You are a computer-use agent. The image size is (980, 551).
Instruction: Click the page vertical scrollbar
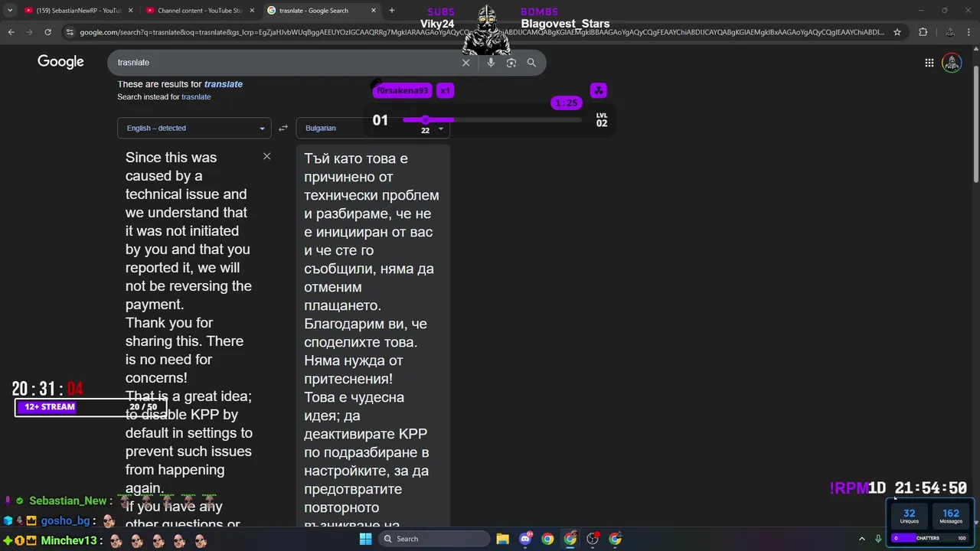(975, 122)
